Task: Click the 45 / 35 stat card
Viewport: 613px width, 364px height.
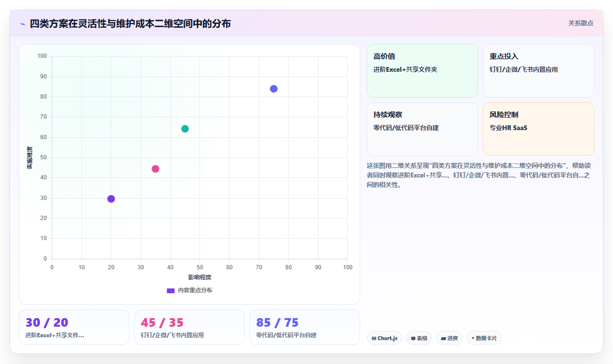Action: 189,327
